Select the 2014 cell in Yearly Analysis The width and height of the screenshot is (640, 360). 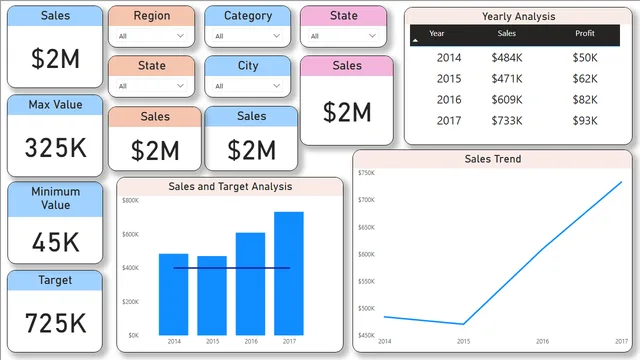(x=449, y=58)
